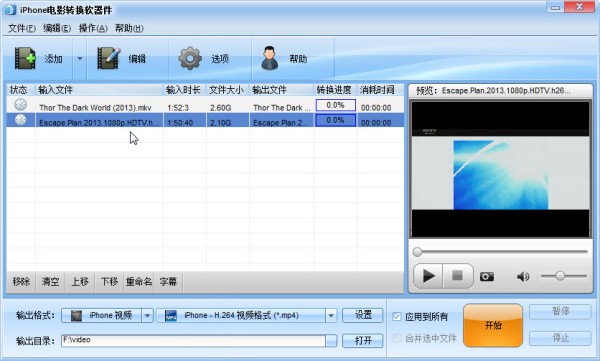
Task: Open output directory dropdown arrow
Action: pos(331,341)
